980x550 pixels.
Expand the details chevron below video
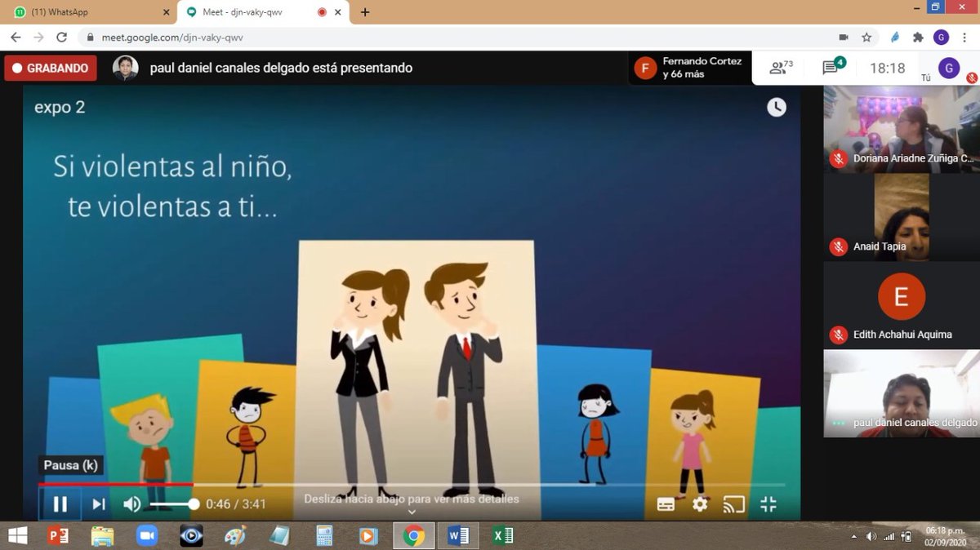pos(412,512)
